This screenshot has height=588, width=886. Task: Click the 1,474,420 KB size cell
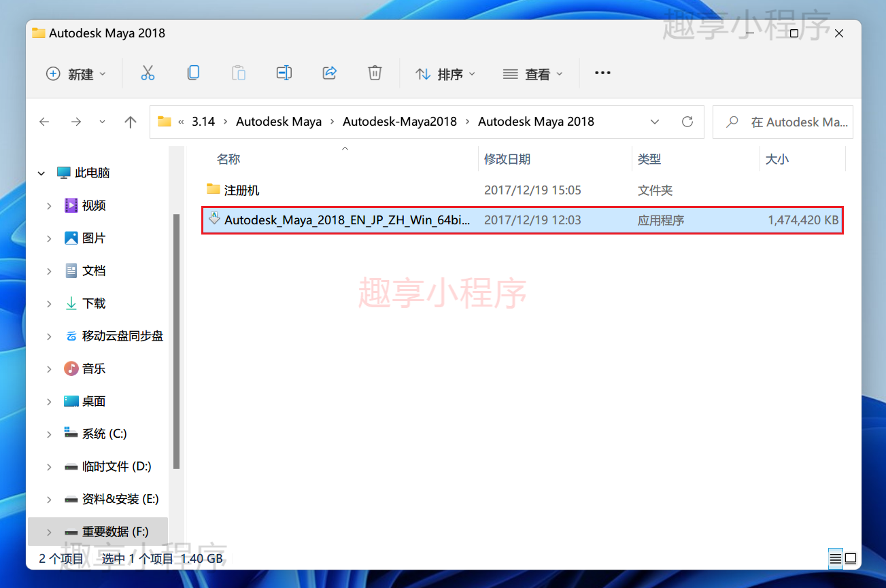(x=803, y=220)
